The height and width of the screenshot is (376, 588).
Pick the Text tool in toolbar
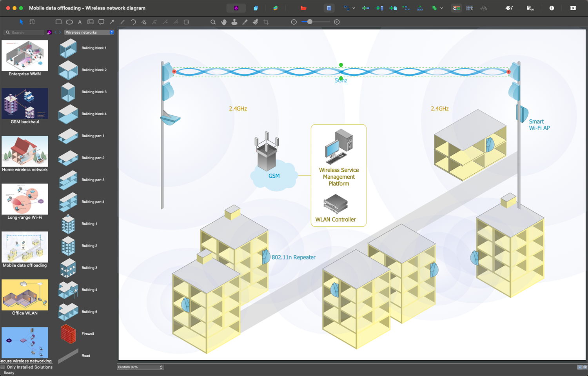80,22
